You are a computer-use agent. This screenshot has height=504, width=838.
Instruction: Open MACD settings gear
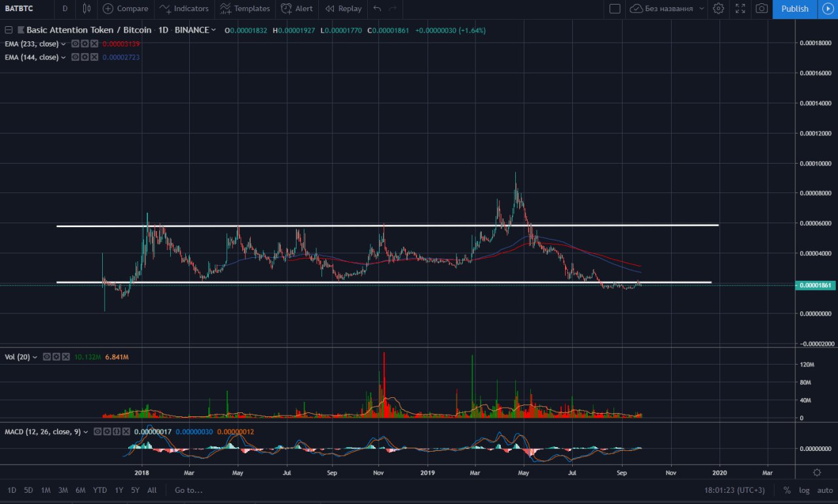tap(107, 432)
